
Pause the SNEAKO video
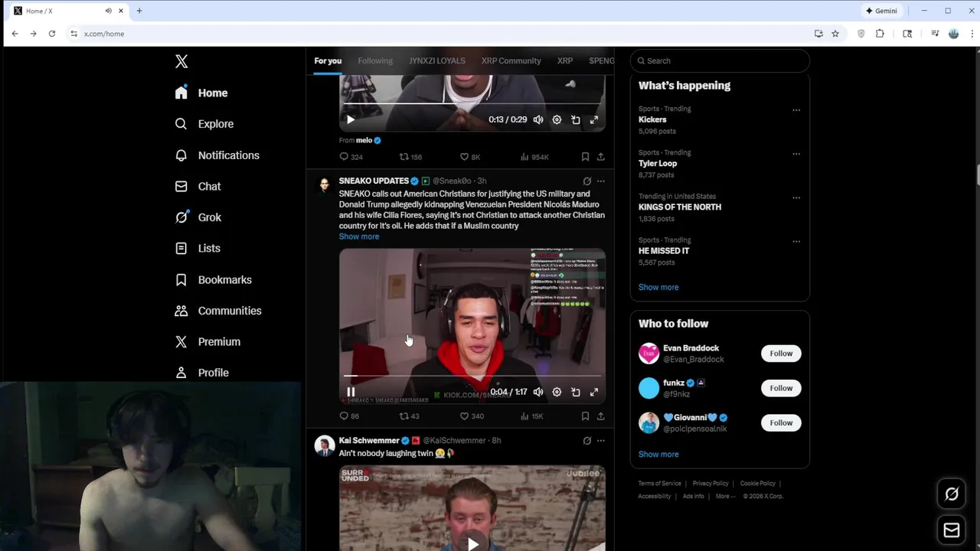[351, 392]
